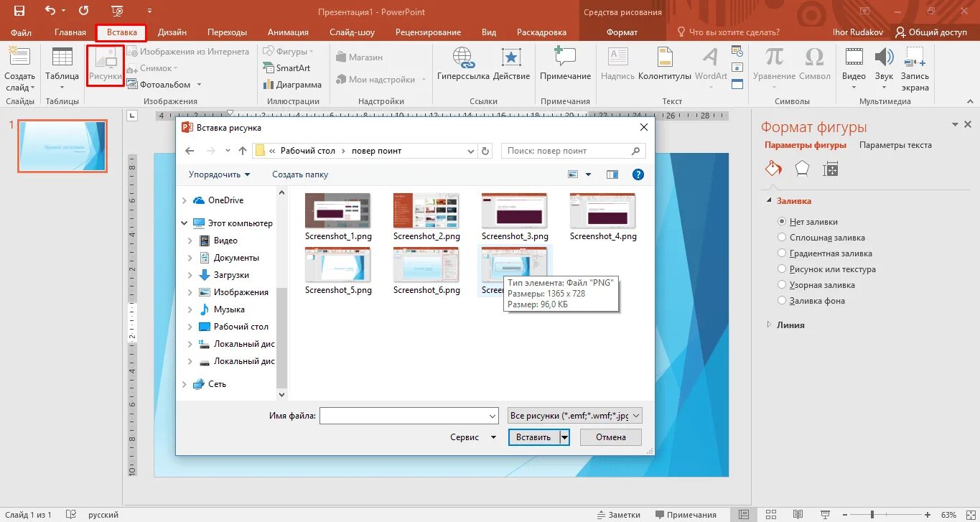Image resolution: width=980 pixels, height=522 pixels.
Task: Switch to the Дизайн ribbon tab
Action: (172, 32)
